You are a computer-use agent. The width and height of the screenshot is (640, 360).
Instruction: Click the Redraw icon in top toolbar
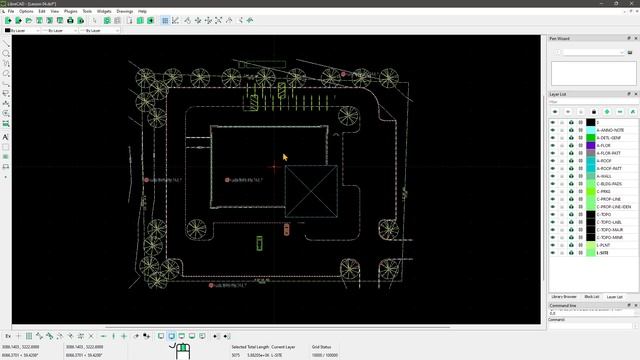187,20
